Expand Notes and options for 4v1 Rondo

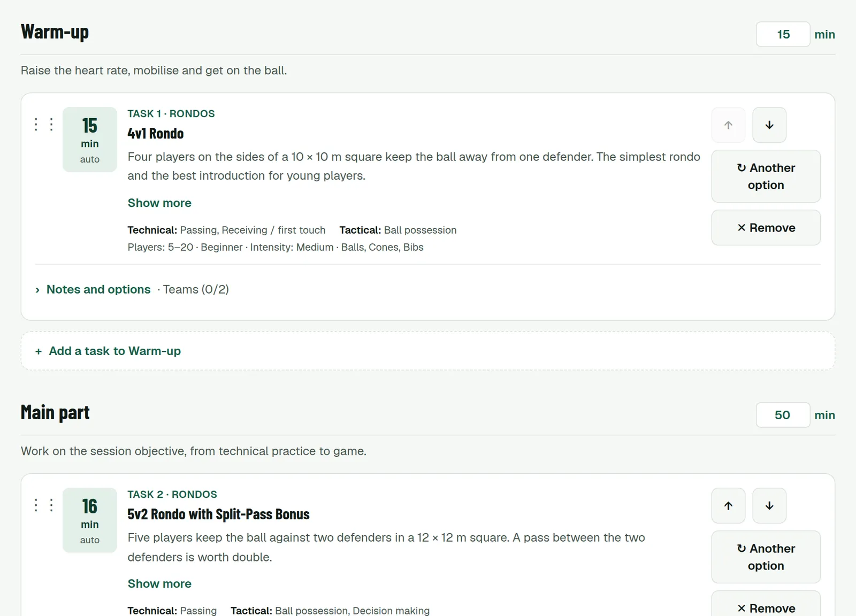pyautogui.click(x=93, y=289)
